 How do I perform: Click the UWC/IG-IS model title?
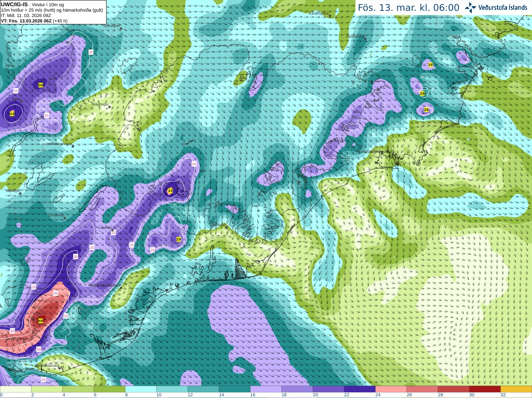(15, 4)
